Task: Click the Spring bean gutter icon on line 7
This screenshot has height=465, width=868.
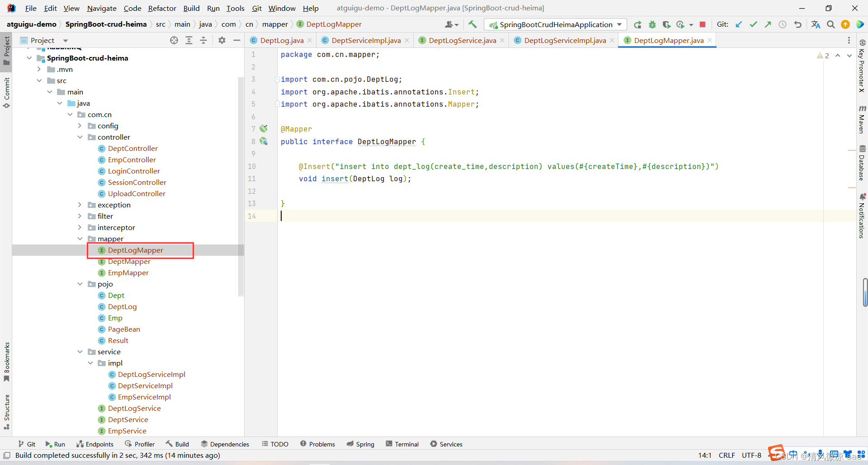Action: 264,129
